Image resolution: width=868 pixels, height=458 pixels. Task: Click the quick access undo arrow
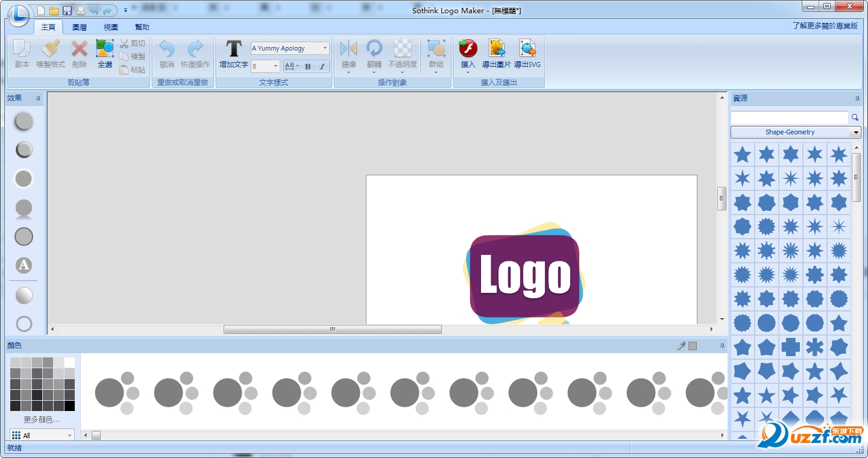click(94, 10)
